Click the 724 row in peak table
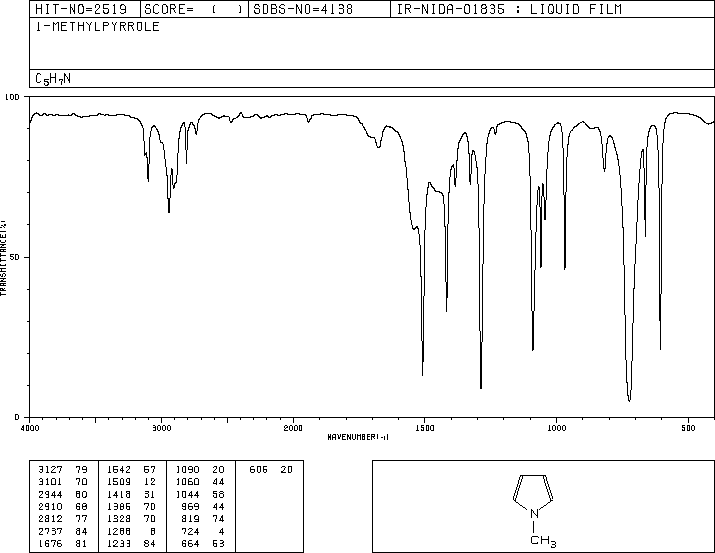The width and height of the screenshot is (715, 553). (x=200, y=532)
